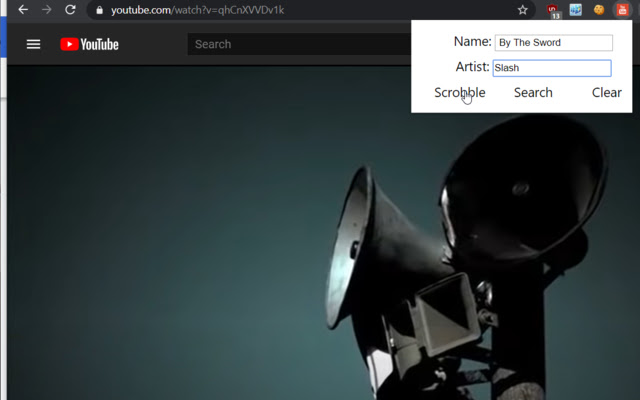Open the cookie extension icon
The height and width of the screenshot is (400, 640).
[599, 10]
